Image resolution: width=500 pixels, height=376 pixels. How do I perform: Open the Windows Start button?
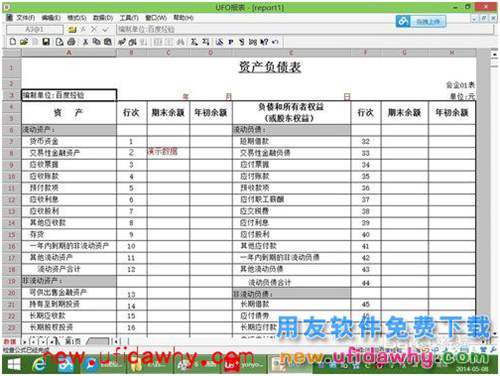point(14,364)
